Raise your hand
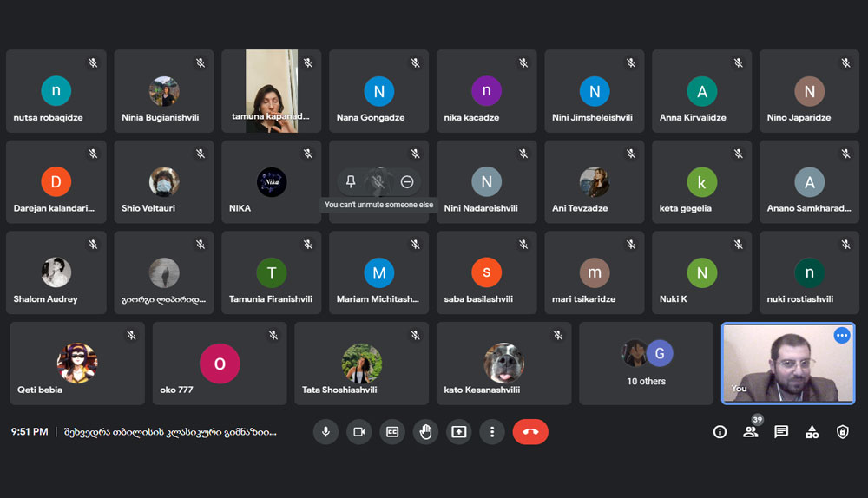 (425, 431)
